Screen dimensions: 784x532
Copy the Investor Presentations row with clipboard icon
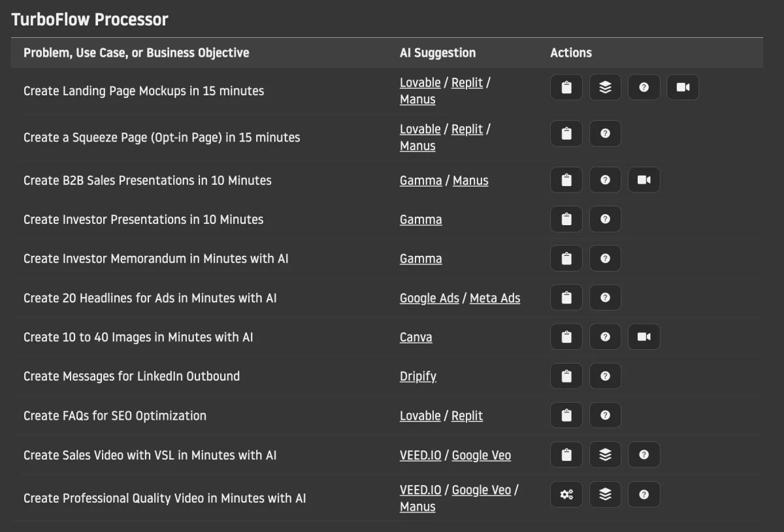(x=566, y=219)
